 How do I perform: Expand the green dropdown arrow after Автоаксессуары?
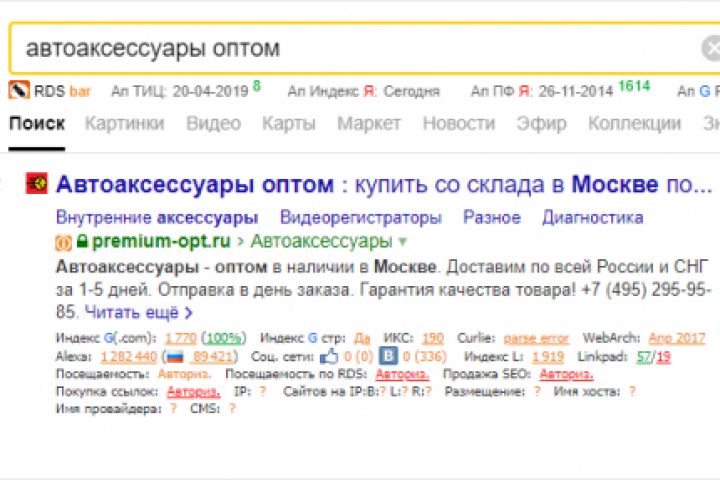[403, 242]
